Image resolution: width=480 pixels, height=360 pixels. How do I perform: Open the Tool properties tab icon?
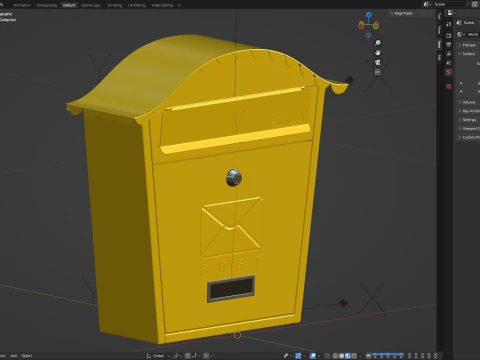(x=449, y=24)
